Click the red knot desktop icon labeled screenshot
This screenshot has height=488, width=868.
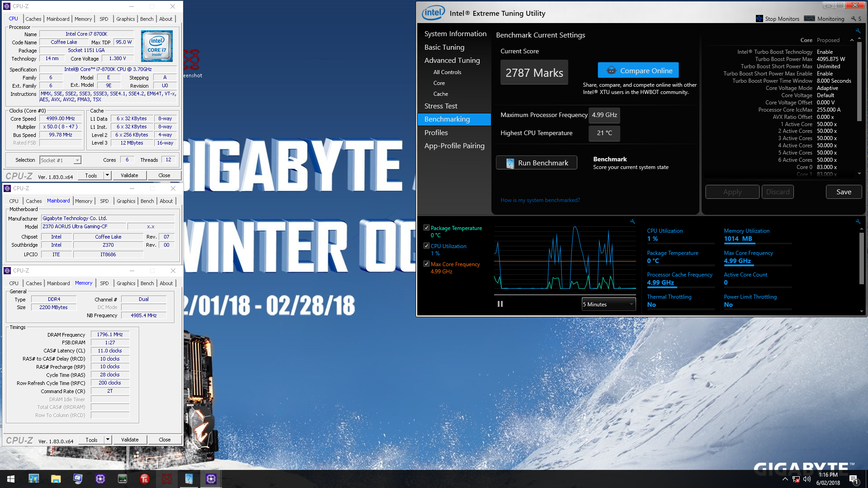pyautogui.click(x=191, y=59)
